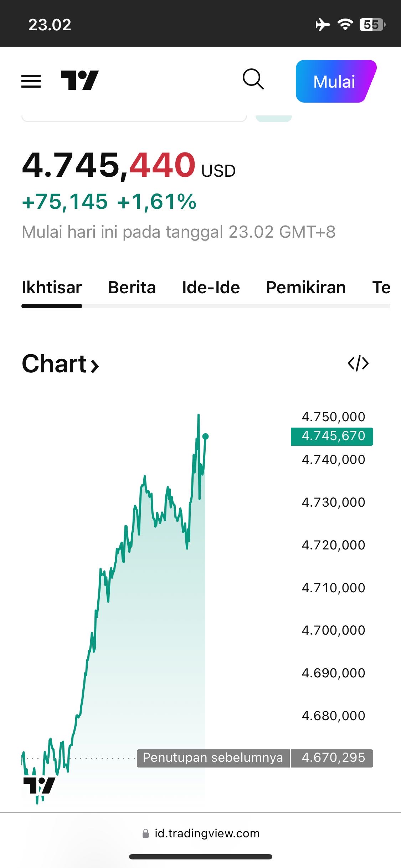Tap the Wi-Fi status icon
Viewport: 401px width, 868px height.
(345, 25)
